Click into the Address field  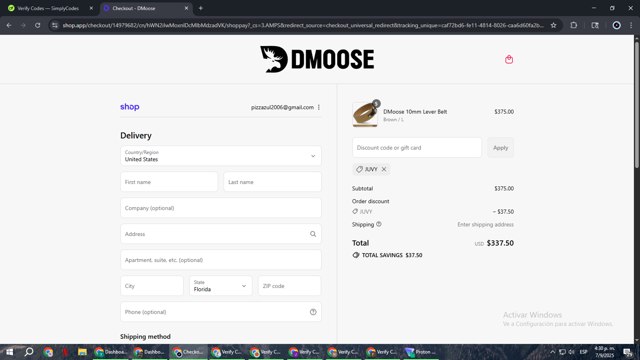(221, 234)
